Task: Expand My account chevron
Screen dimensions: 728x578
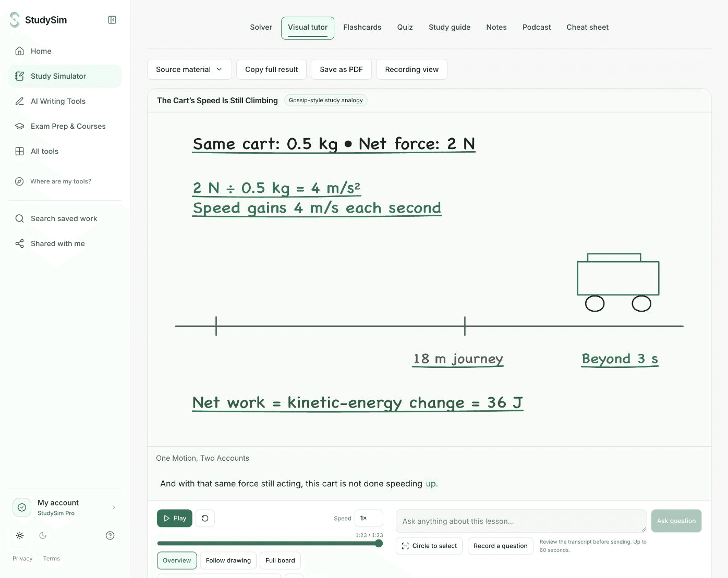Action: tap(114, 507)
